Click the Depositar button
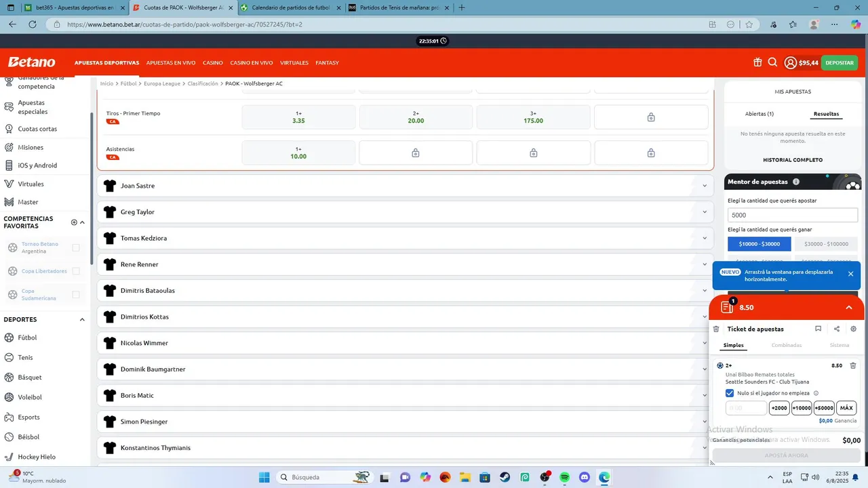 (x=840, y=63)
